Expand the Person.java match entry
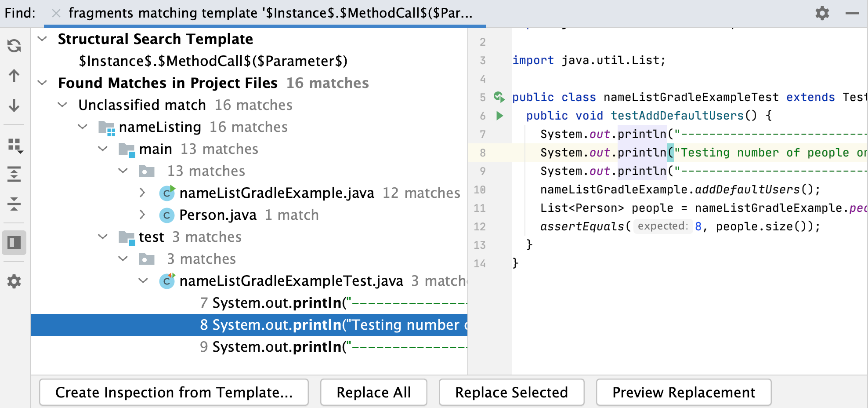 tap(142, 215)
